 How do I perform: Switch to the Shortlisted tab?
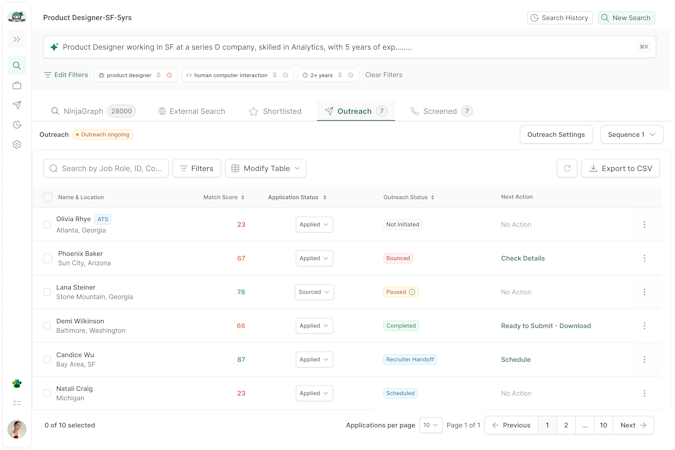275,111
